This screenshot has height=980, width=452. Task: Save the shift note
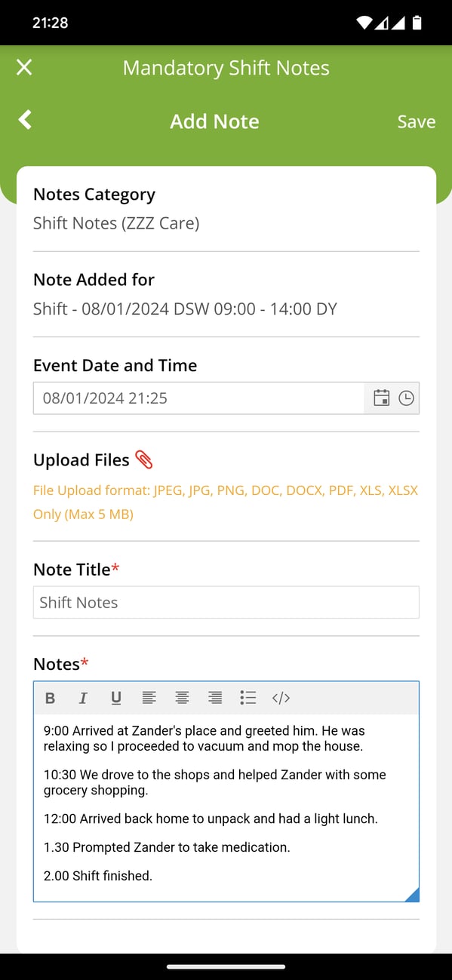click(416, 121)
